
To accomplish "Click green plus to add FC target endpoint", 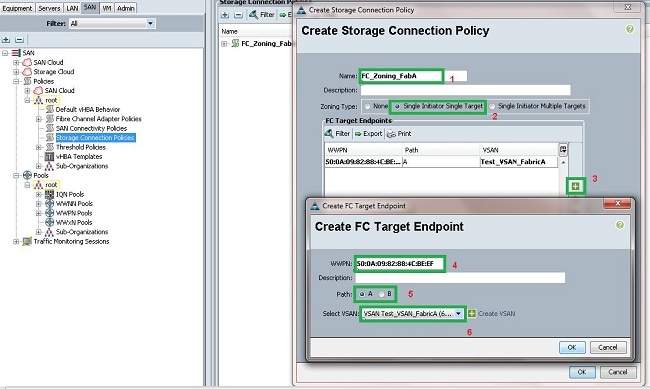I will point(575,186).
